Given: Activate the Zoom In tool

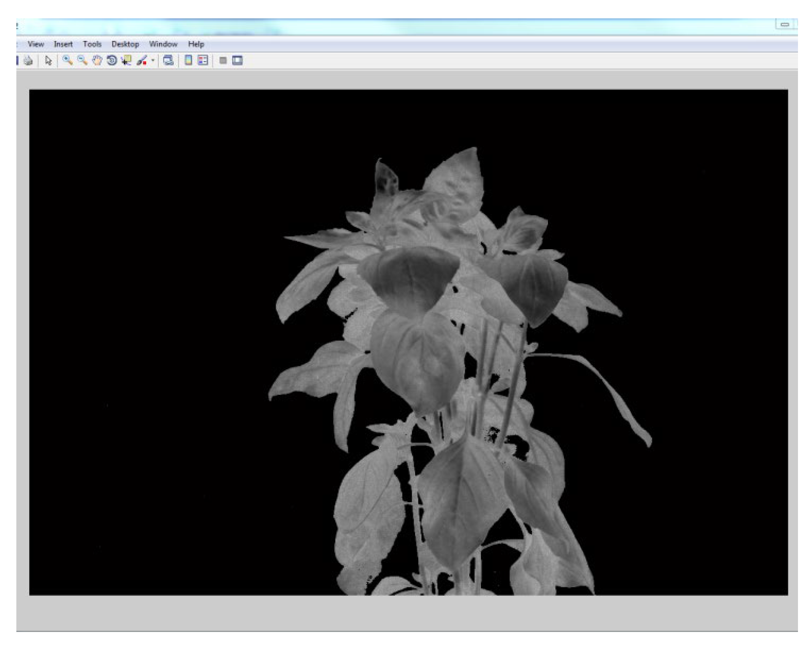Looking at the screenshot, I should 67,60.
